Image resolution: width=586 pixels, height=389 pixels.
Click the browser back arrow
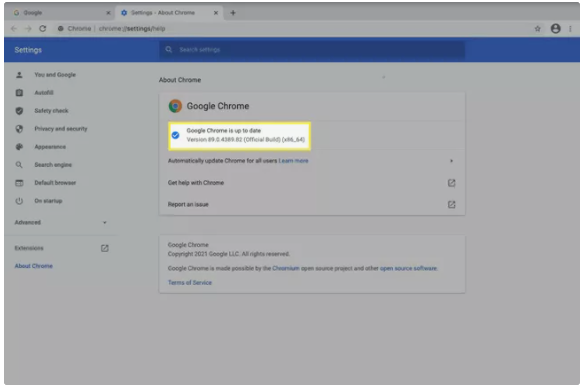pos(14,28)
